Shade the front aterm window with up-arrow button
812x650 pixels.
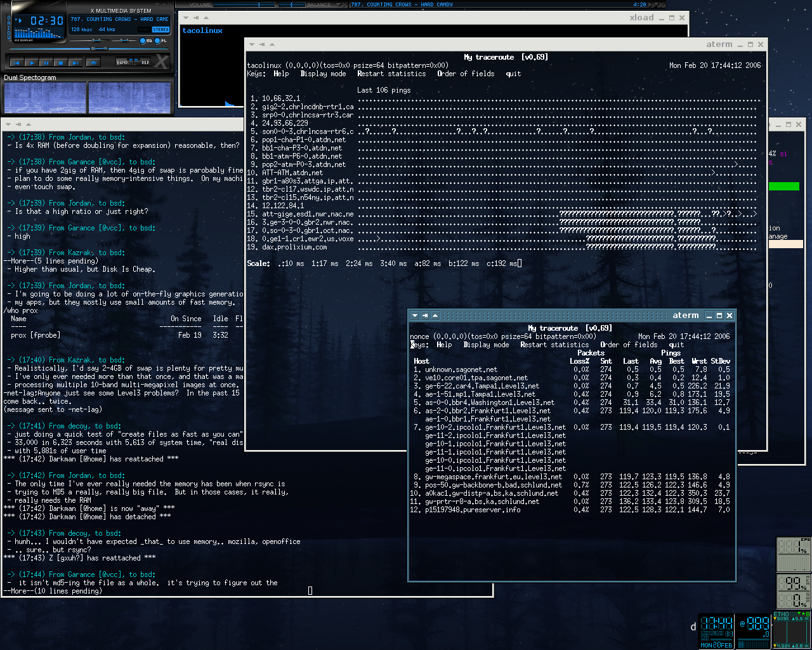click(435, 315)
